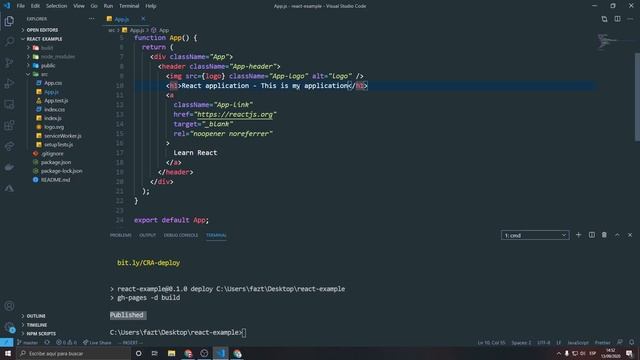Screen dimensions: 640x360
Task: Open App.css in the explorer
Action: (x=53, y=83)
